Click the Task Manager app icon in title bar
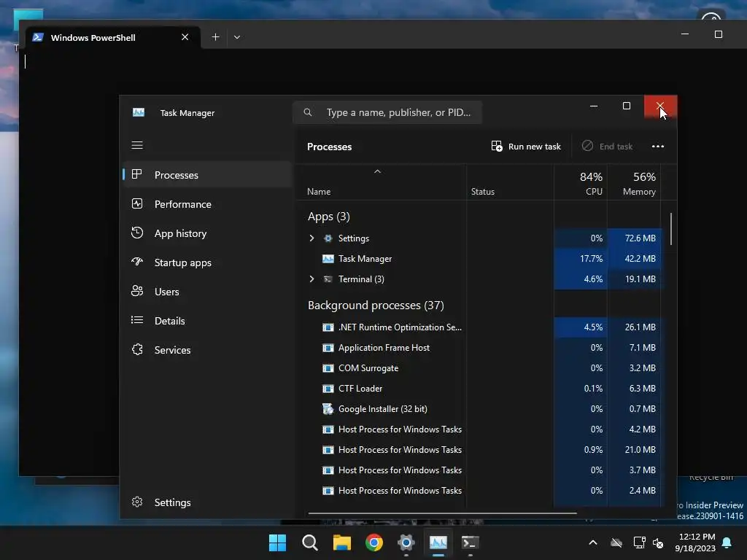 click(x=139, y=112)
